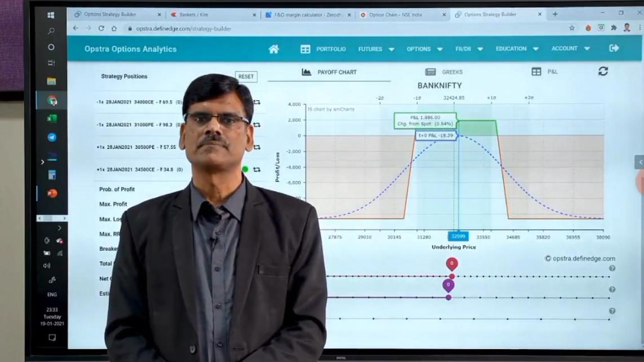
Task: Select the "+1x 28JAN2021 34500CE" position text
Action: tap(125, 169)
